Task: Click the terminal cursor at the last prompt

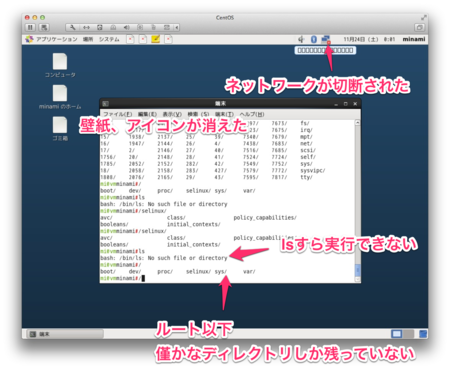Action: pyautogui.click(x=143, y=278)
